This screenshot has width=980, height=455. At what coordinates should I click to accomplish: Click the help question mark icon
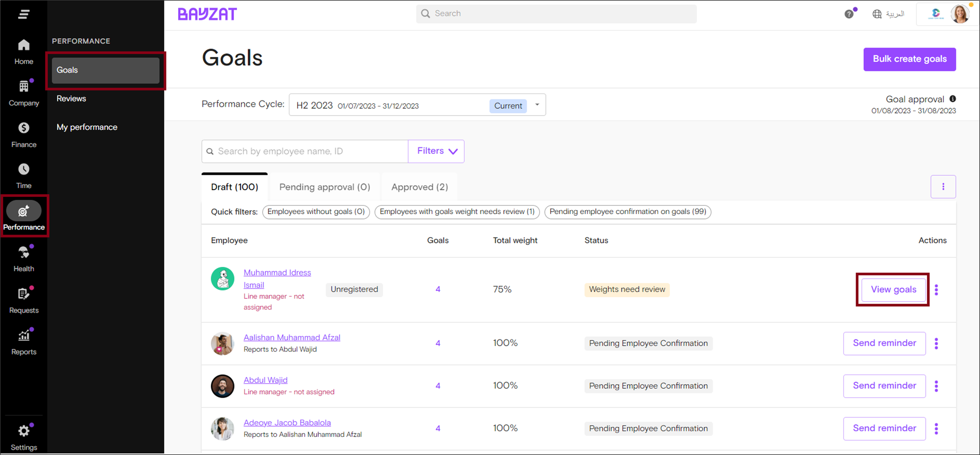[x=849, y=14]
